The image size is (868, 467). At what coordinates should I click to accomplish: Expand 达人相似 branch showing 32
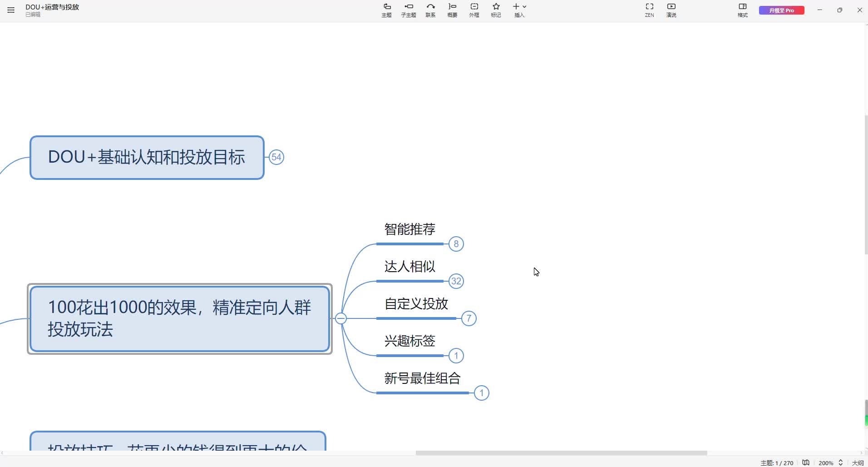coord(456,281)
